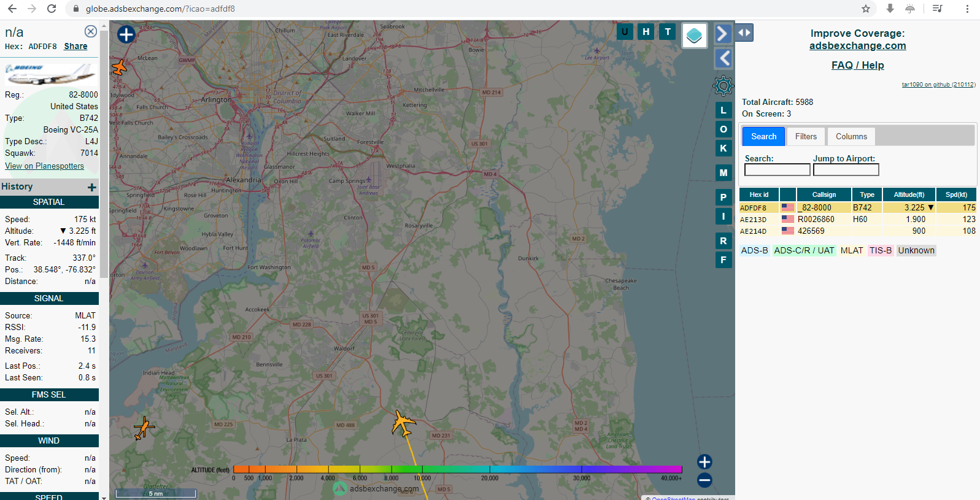
Task: Open the settings gear on map
Action: click(x=723, y=86)
